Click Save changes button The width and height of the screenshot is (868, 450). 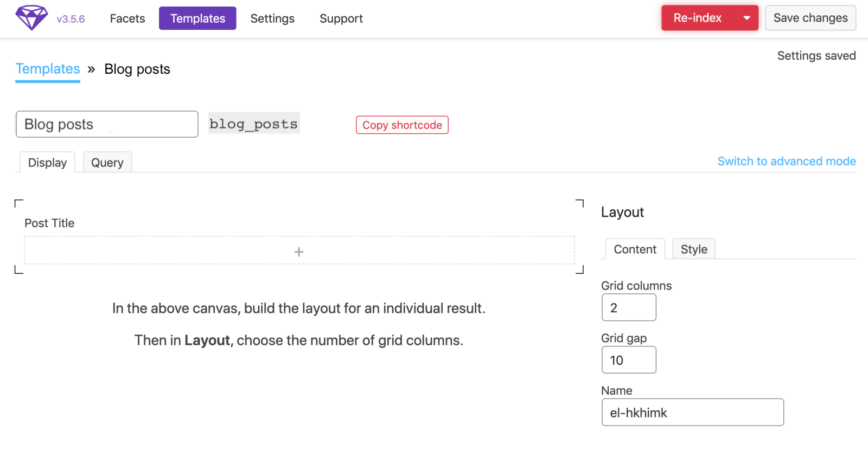tap(810, 18)
